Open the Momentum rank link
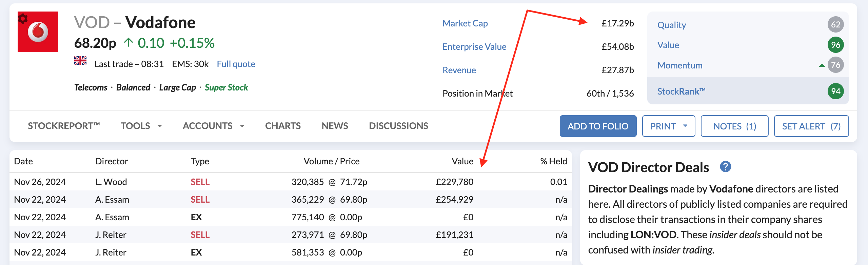 point(680,65)
